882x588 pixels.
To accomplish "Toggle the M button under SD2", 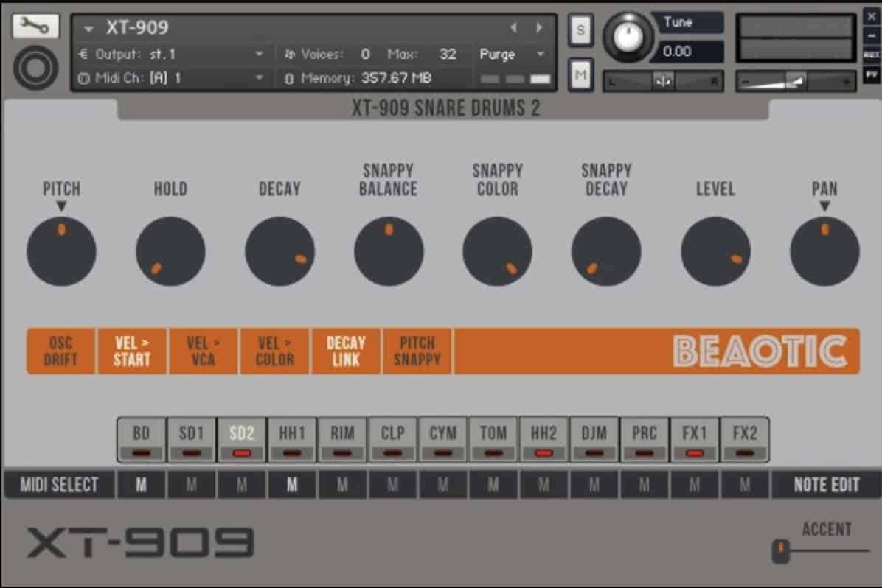I will coord(242,485).
